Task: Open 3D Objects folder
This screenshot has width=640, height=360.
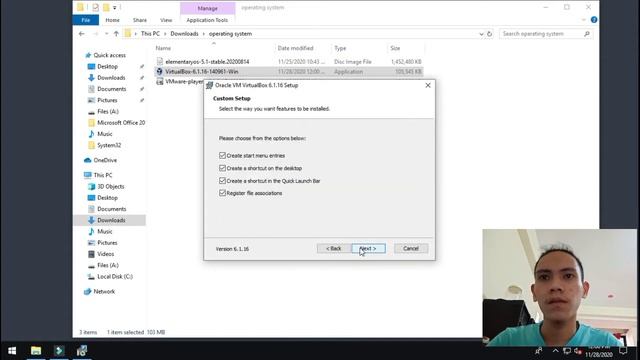Action: 111,187
